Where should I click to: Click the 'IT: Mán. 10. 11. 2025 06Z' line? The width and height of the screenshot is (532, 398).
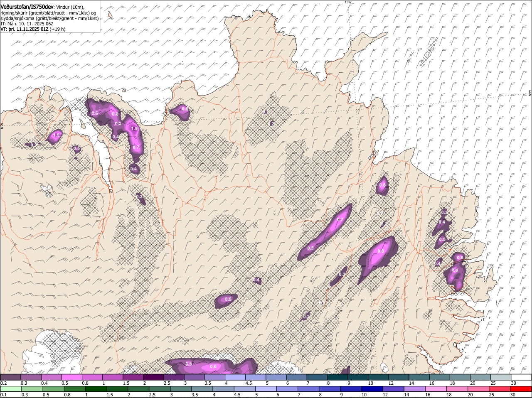coord(27,24)
